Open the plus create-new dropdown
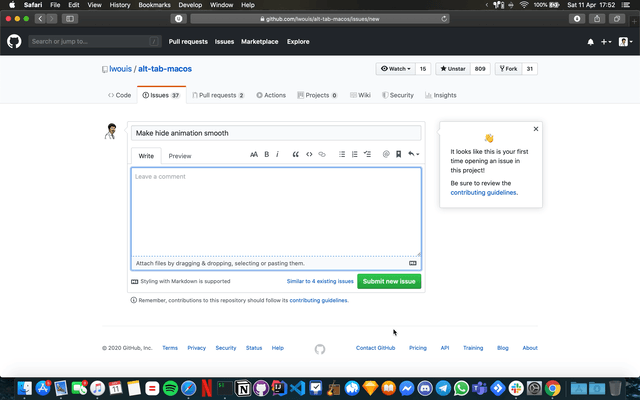The height and width of the screenshot is (400, 640). (606, 42)
